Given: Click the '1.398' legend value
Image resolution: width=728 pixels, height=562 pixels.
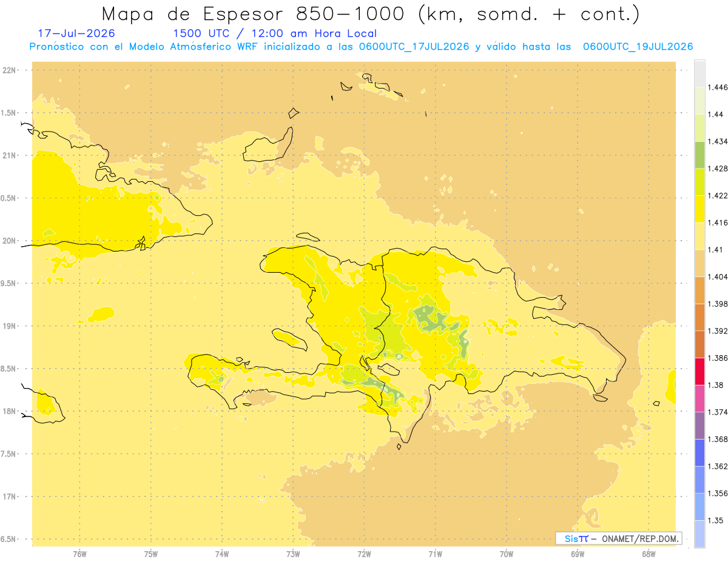Looking at the screenshot, I should pos(719,304).
